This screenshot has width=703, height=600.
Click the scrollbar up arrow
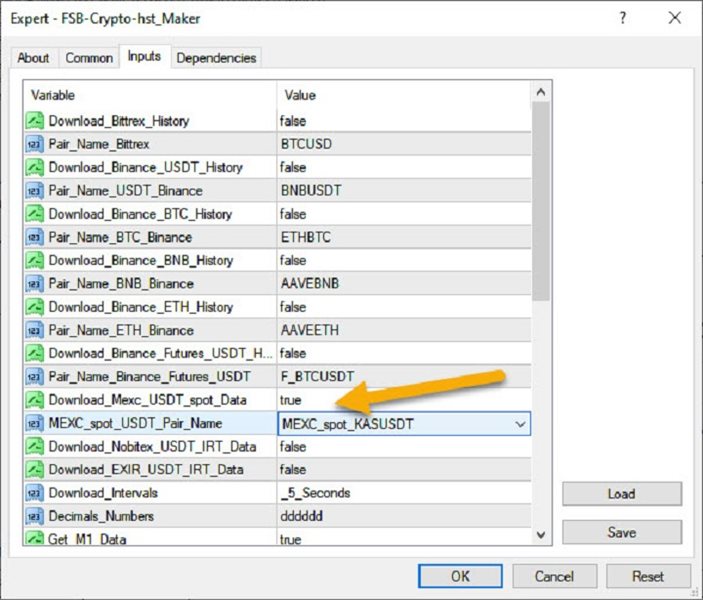[x=541, y=92]
